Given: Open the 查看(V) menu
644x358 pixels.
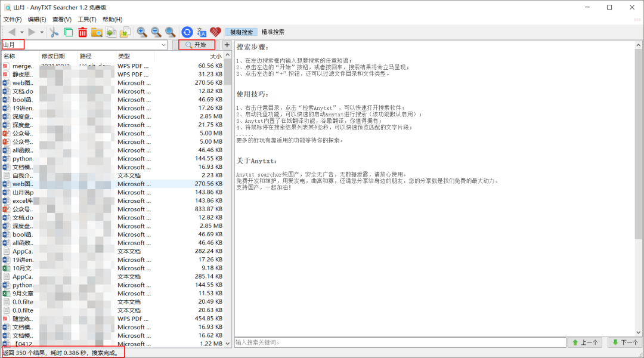Looking at the screenshot, I should [62, 19].
